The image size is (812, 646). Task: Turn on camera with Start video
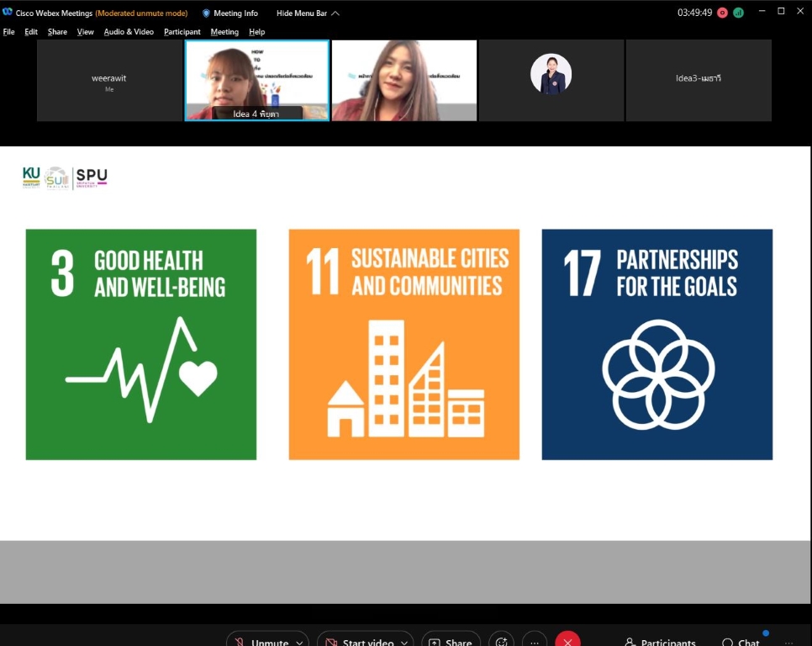tap(361, 642)
